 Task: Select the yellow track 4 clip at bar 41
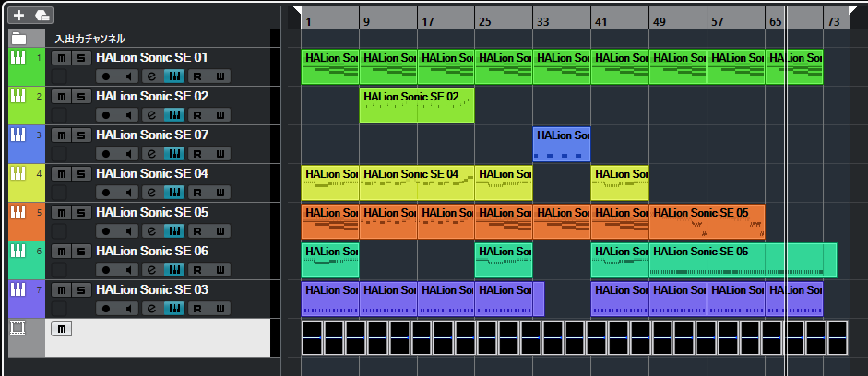pyautogui.click(x=620, y=182)
